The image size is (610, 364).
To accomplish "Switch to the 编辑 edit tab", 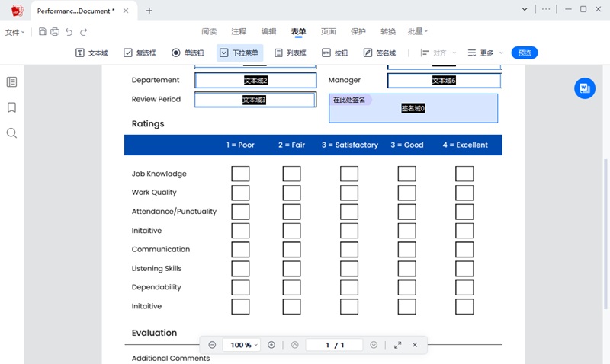I will point(268,31).
